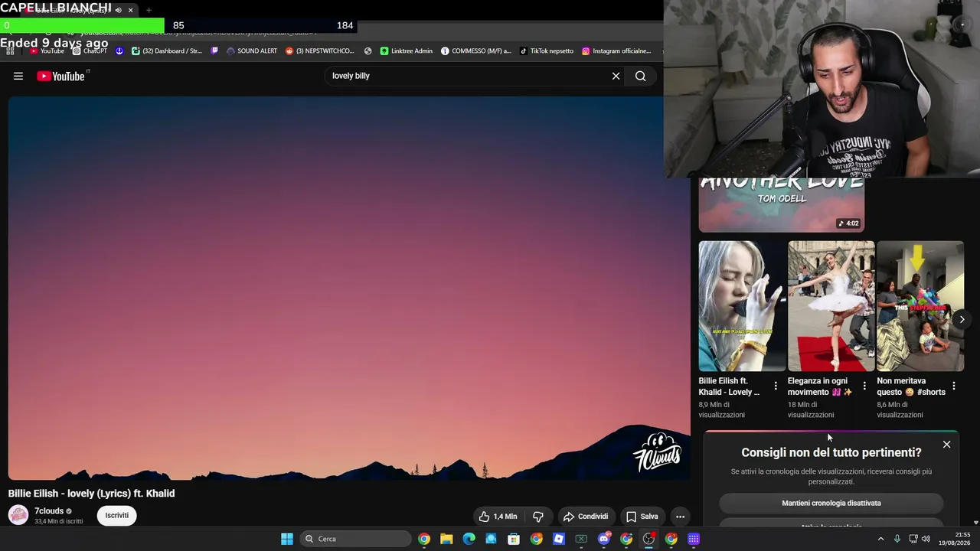
Task: Like the video with thumbs up
Action: coord(498,517)
